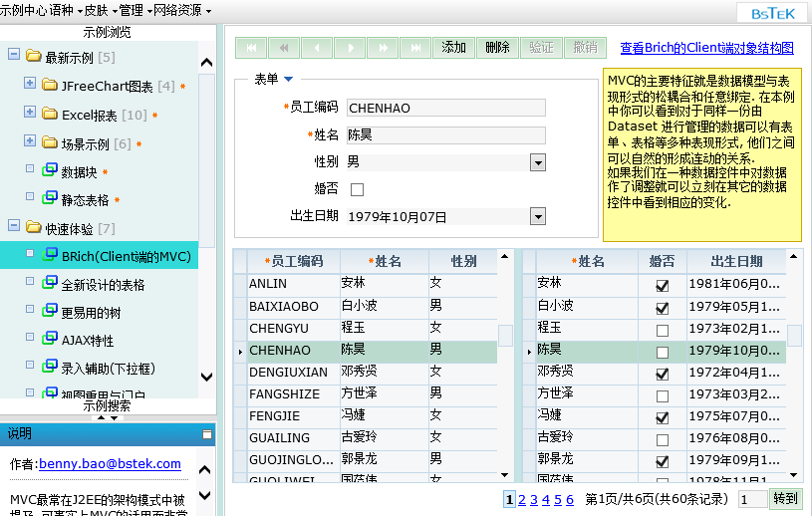Click the Excel报表 folder icon
The height and width of the screenshot is (516, 812).
[x=50, y=115]
